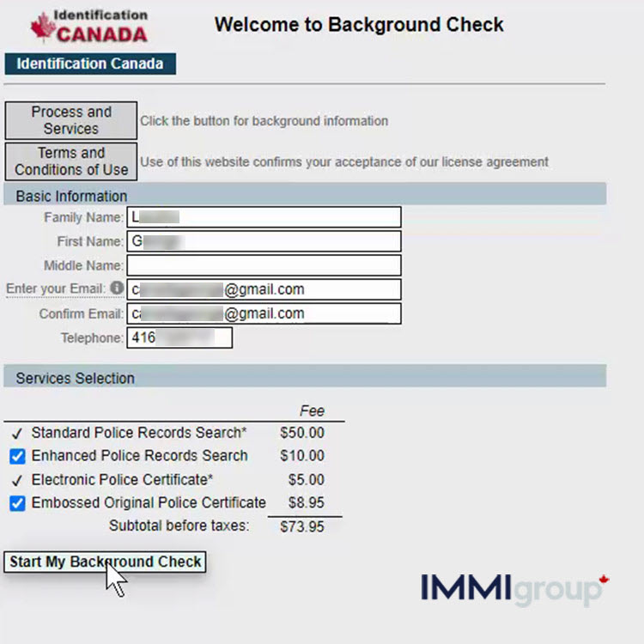This screenshot has height=644, width=644.
Task: Click the Process and Services button
Action: [x=71, y=120]
